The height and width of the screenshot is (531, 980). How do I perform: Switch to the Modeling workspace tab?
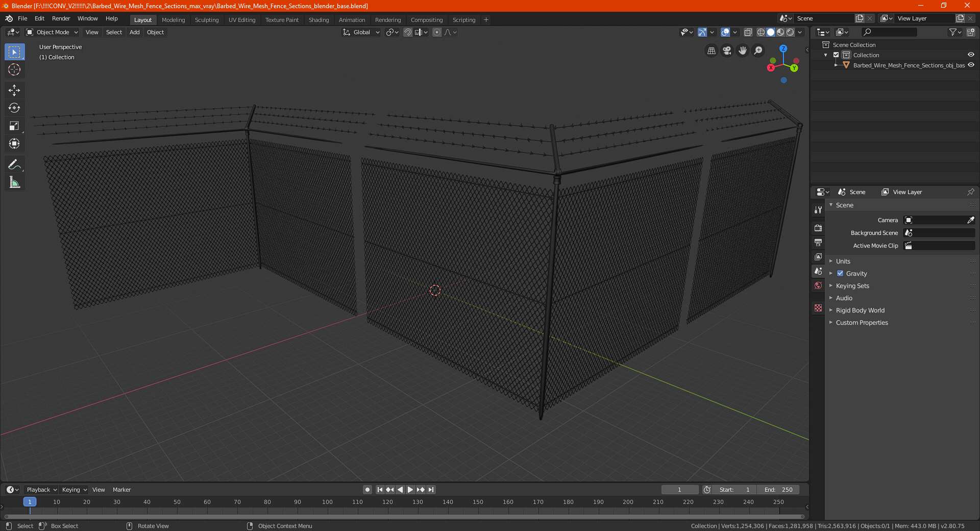(173, 20)
